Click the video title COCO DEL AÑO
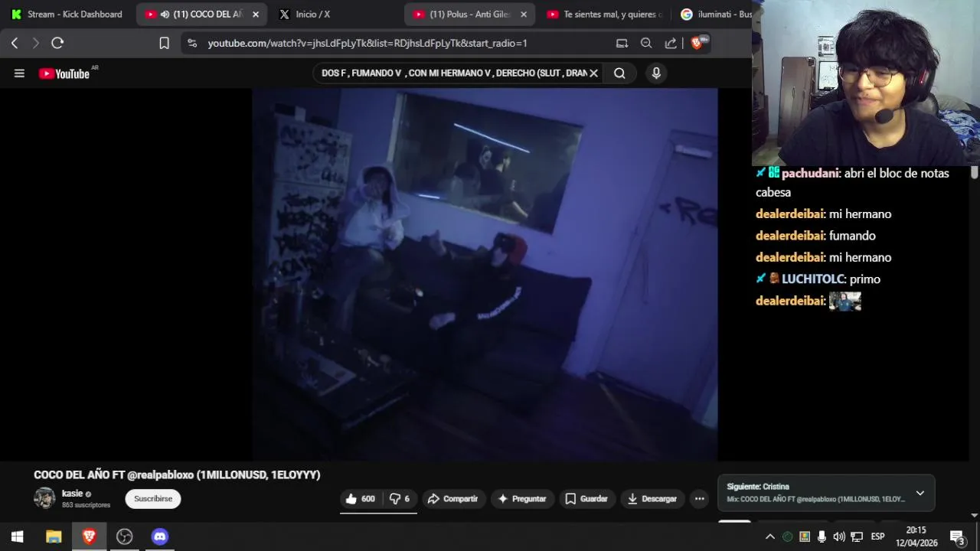Image resolution: width=980 pixels, height=551 pixels. click(177, 475)
